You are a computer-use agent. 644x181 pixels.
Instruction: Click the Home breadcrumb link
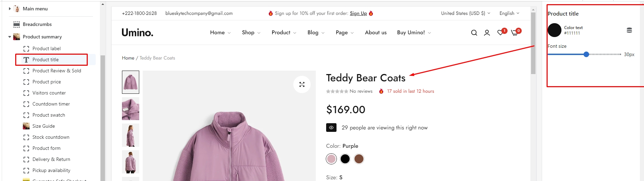[x=128, y=58]
